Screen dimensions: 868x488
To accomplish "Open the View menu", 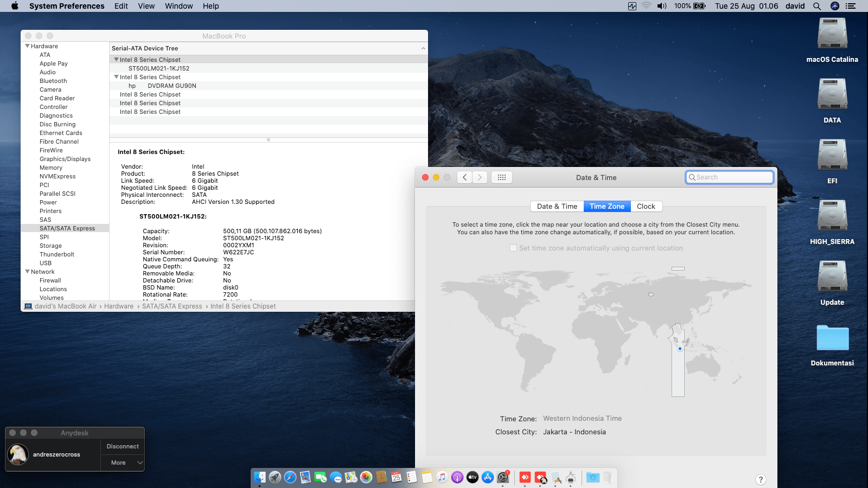I will tap(146, 6).
